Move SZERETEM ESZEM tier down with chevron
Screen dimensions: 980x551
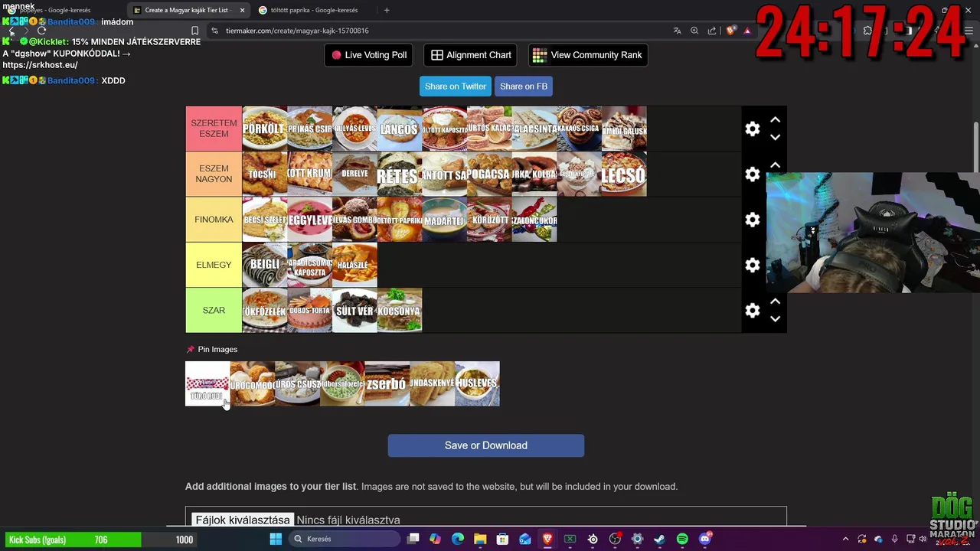coord(775,138)
